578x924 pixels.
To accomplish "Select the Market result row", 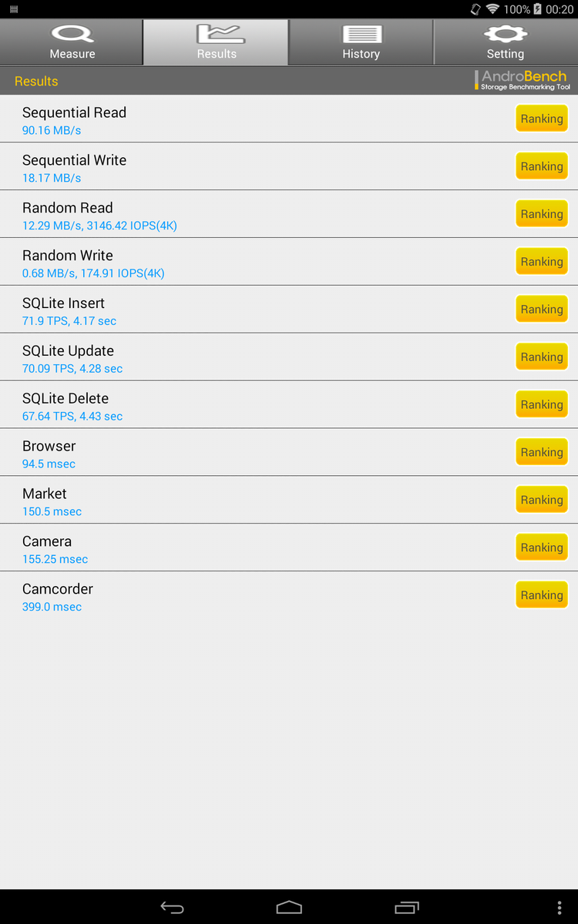I will click(231, 500).
